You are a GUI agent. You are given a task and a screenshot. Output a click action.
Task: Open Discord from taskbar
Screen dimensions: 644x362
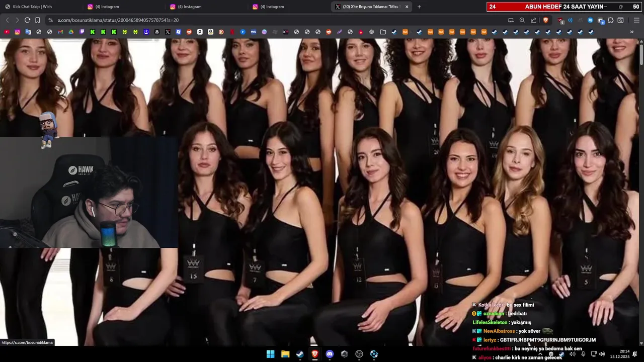click(330, 354)
